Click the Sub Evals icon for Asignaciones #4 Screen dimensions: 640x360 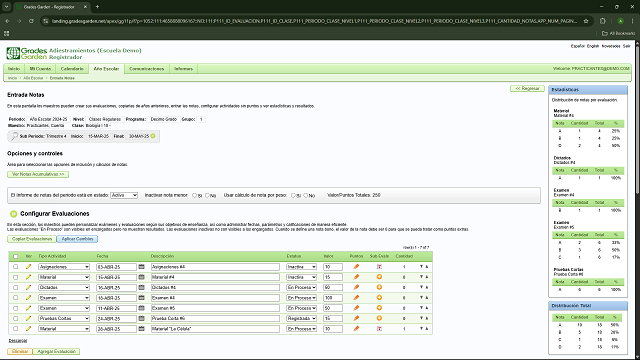(379, 267)
